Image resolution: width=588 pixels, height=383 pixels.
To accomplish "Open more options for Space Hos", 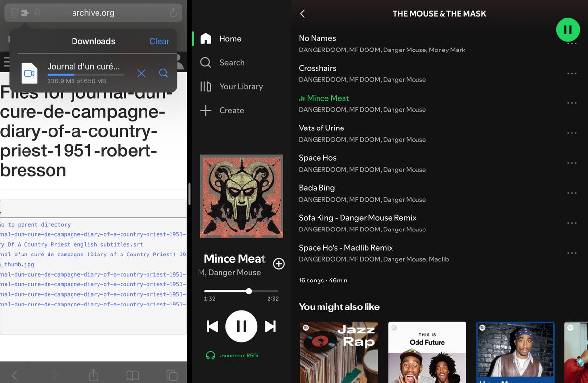I will click(571, 163).
